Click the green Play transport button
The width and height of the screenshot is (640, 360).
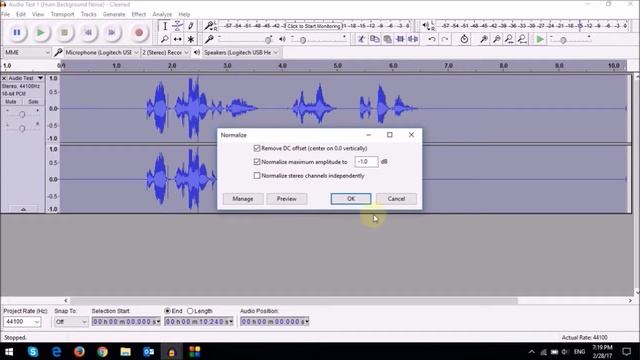pos(40,32)
